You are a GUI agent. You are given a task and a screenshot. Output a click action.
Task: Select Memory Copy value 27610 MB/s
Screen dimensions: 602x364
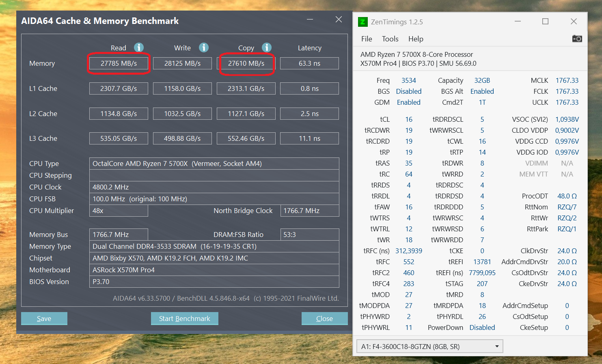click(x=246, y=63)
